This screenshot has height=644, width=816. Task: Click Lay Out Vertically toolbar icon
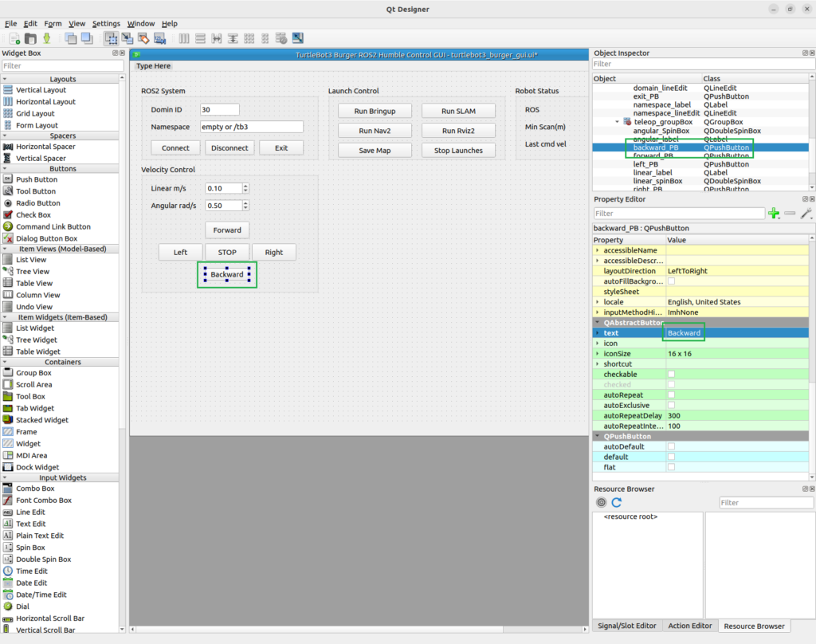pyautogui.click(x=200, y=38)
